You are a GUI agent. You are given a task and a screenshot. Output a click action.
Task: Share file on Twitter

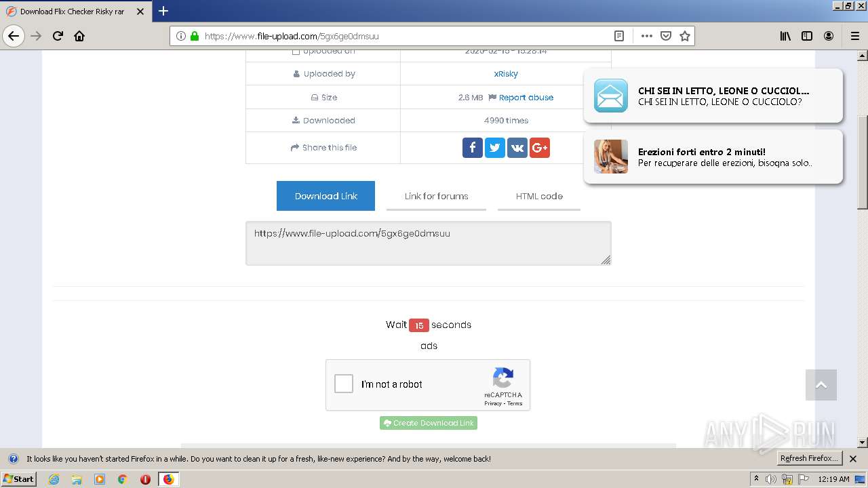click(495, 147)
